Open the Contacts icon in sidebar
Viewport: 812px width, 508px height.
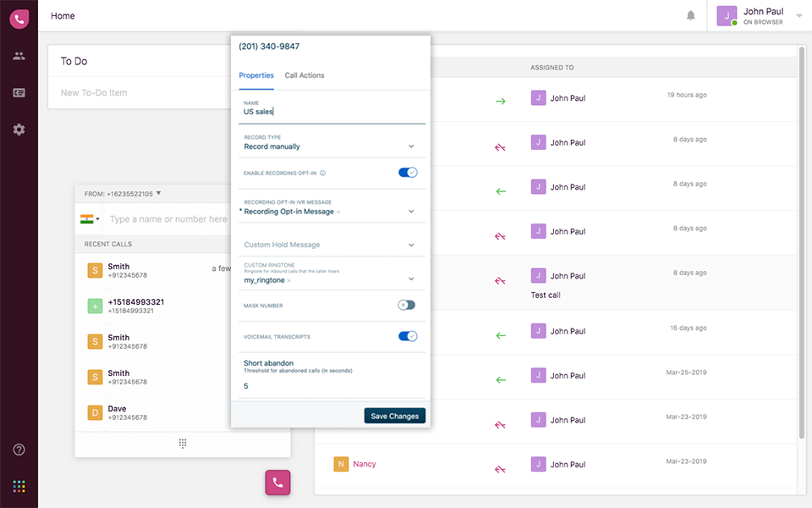pyautogui.click(x=19, y=56)
